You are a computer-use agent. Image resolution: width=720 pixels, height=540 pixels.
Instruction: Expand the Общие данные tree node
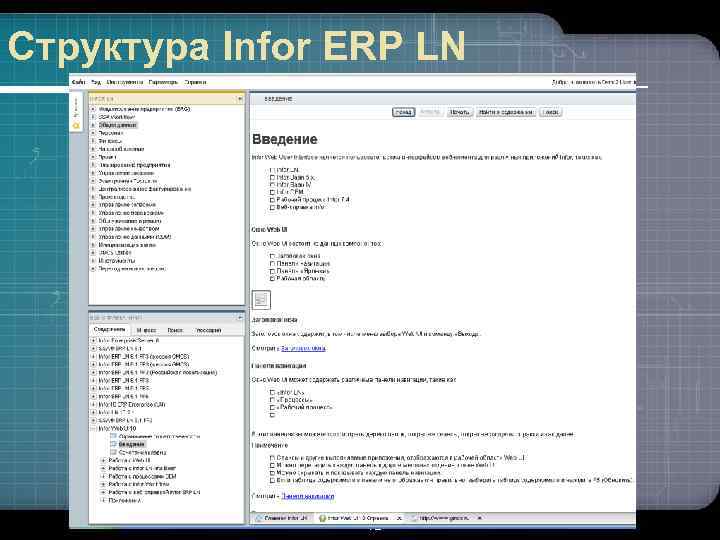[93, 125]
